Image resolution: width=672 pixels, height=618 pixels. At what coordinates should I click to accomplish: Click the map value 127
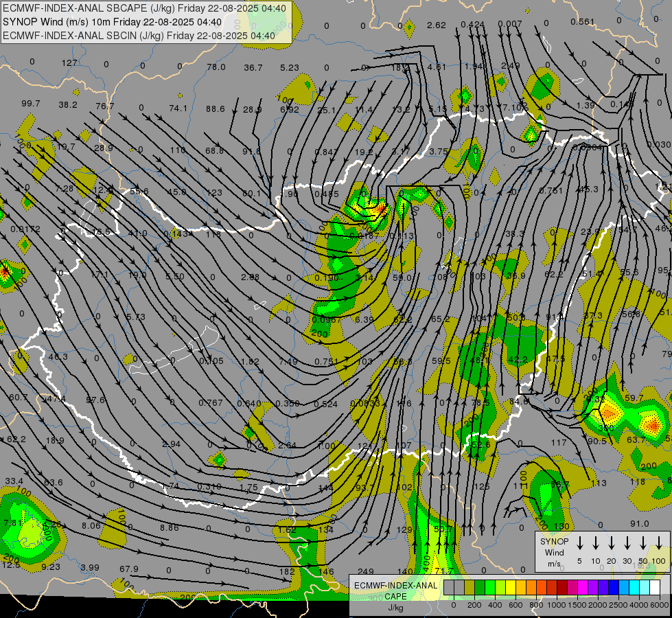[x=69, y=63]
